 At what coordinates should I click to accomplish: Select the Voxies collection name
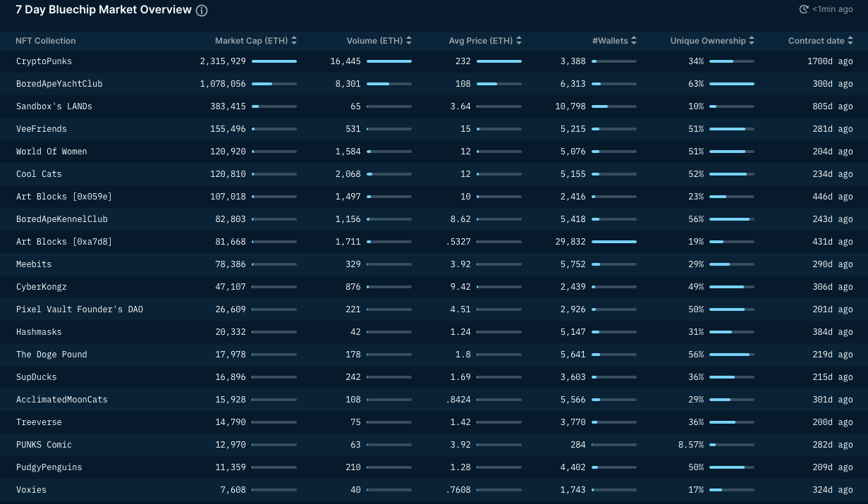(x=32, y=490)
